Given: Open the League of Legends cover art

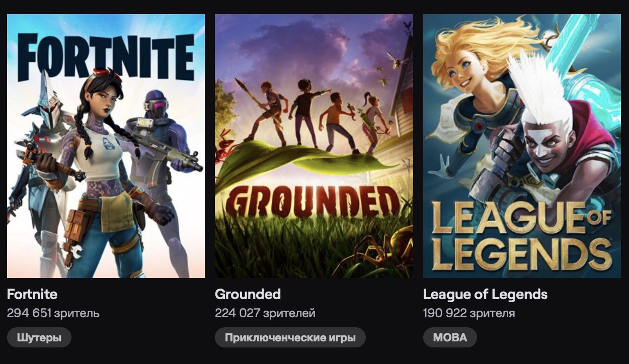Looking at the screenshot, I should click(522, 146).
